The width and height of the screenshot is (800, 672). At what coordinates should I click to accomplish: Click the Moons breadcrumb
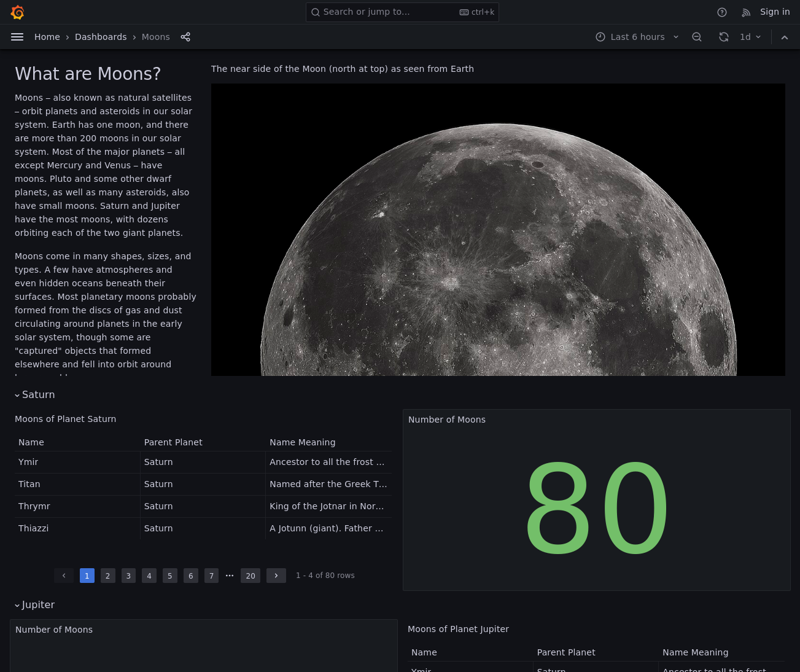click(x=155, y=37)
